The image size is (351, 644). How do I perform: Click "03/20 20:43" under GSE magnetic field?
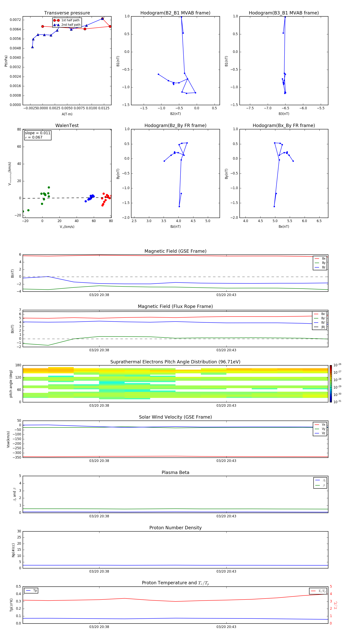(x=226, y=295)
